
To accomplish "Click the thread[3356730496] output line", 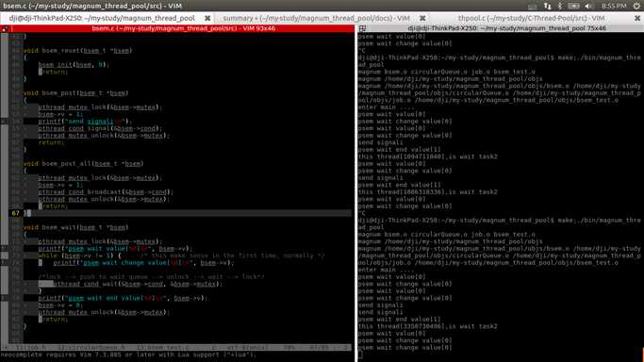I will (x=427, y=327).
